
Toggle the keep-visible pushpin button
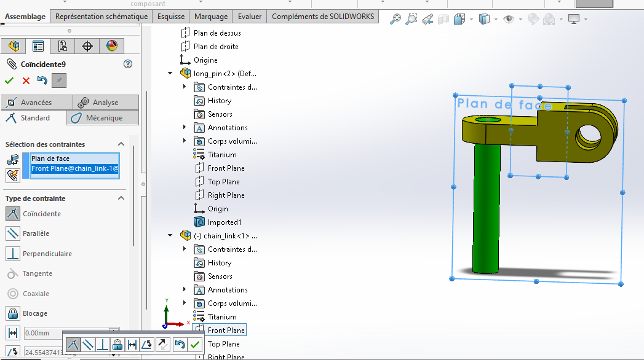[59, 80]
